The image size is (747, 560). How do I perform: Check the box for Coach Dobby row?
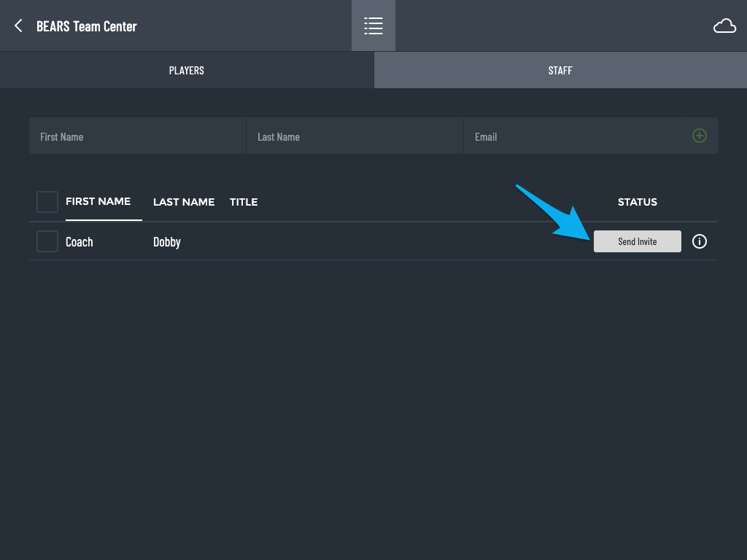coord(47,241)
